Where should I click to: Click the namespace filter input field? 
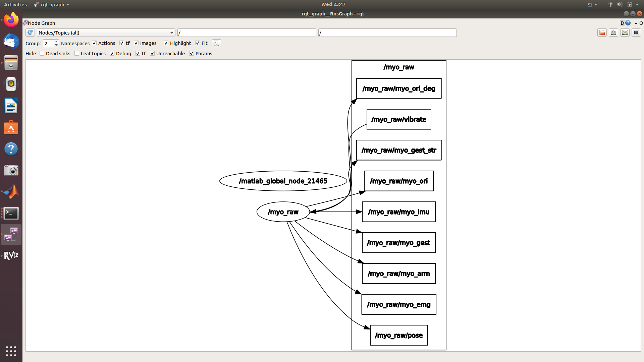(247, 33)
